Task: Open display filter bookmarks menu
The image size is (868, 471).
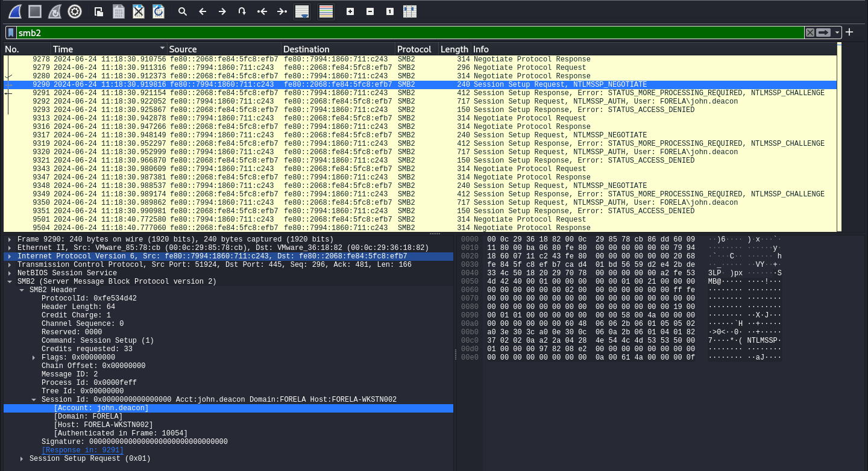Action: click(x=10, y=33)
